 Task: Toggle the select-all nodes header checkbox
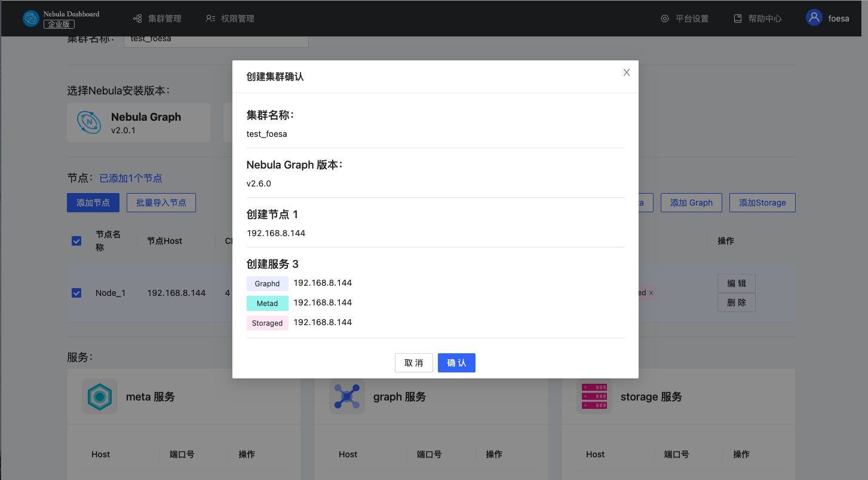pyautogui.click(x=76, y=241)
